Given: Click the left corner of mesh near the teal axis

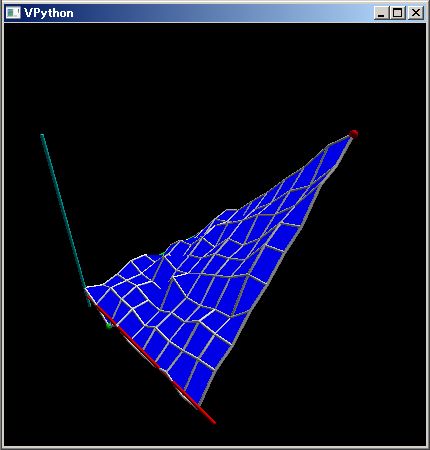Looking at the screenshot, I should (87, 289).
